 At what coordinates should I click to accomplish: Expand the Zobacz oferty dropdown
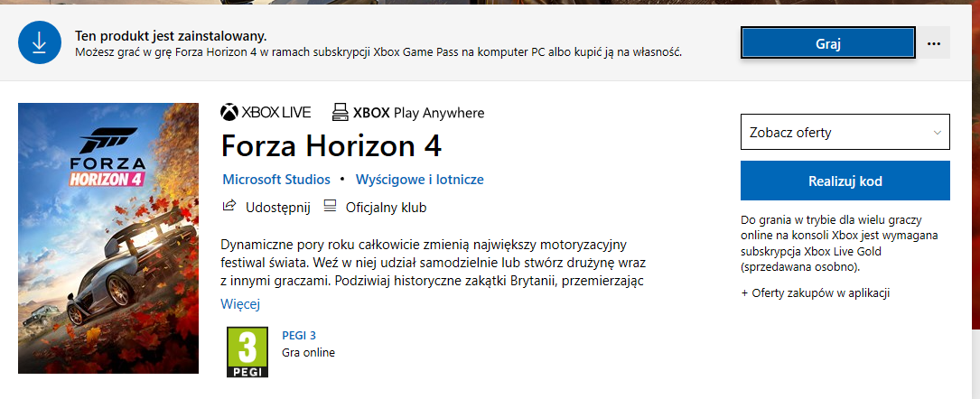click(x=845, y=133)
